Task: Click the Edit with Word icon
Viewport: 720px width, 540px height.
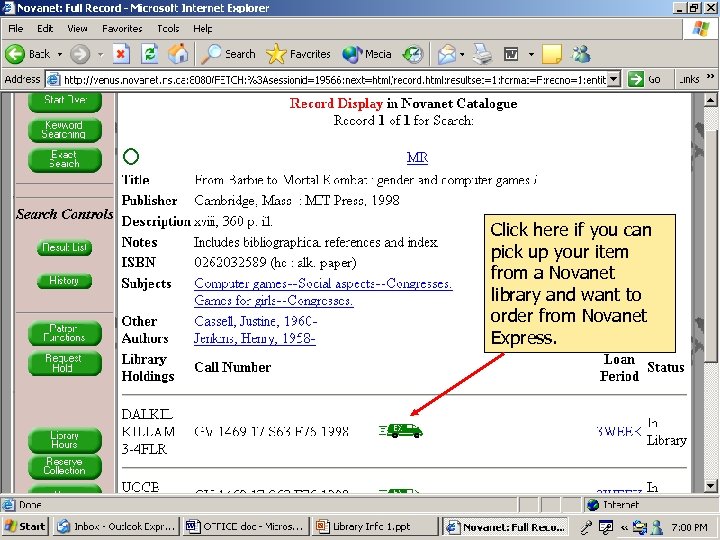Action: pyautogui.click(x=511, y=54)
